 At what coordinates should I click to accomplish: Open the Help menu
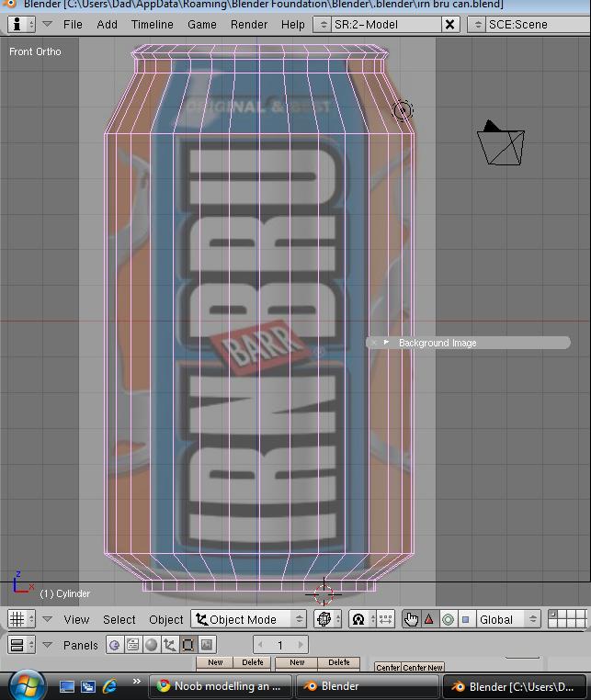click(293, 24)
